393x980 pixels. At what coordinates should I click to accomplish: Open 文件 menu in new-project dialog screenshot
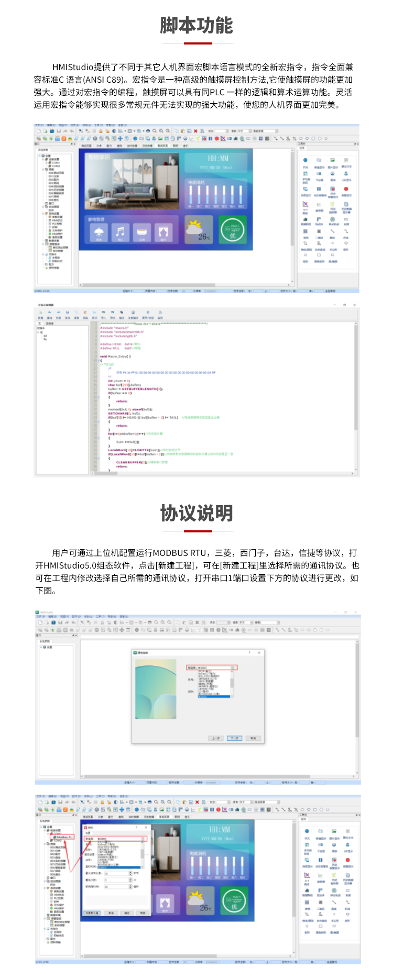pos(40,617)
